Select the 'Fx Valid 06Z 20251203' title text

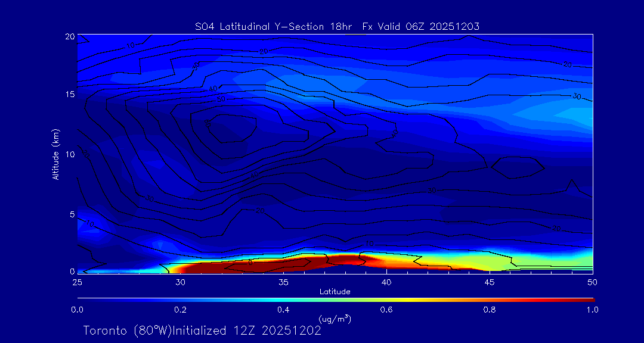click(422, 27)
